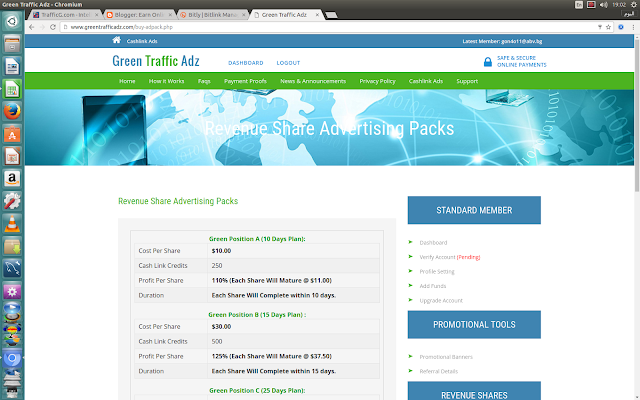Click 'Green Position A (10 Days Plan):' heading
Image resolution: width=640 pixels, height=400 pixels.
point(257,239)
